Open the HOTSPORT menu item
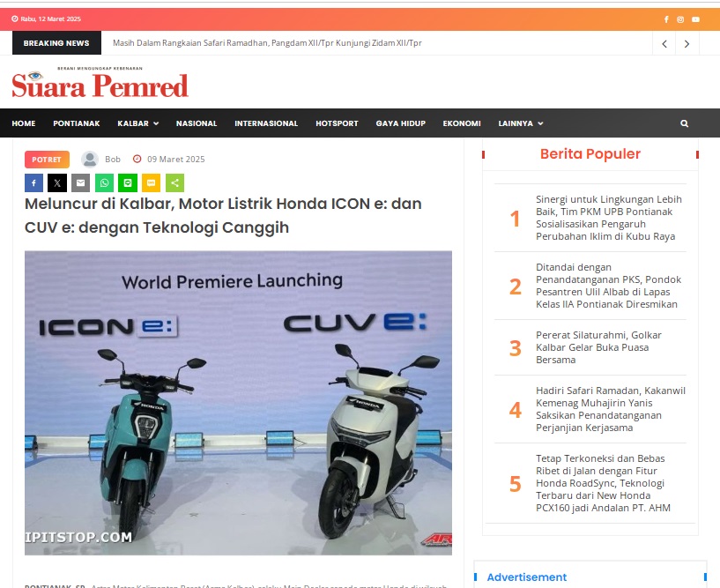 click(x=337, y=123)
